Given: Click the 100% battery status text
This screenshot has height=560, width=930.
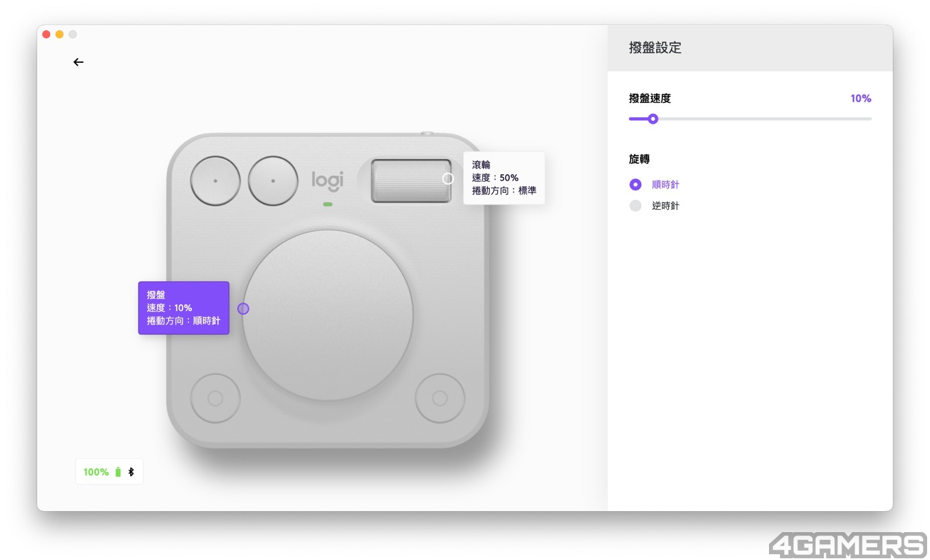Looking at the screenshot, I should pos(96,472).
